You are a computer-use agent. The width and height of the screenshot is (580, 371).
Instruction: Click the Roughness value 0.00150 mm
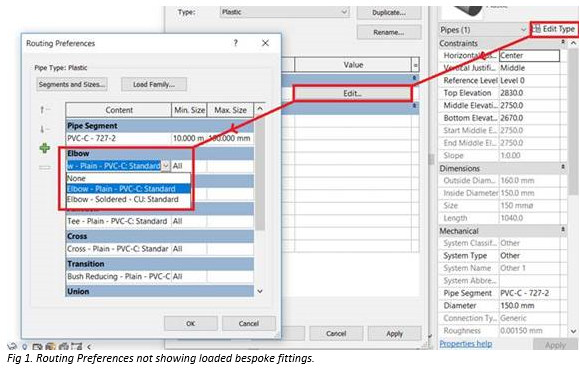tap(529, 331)
